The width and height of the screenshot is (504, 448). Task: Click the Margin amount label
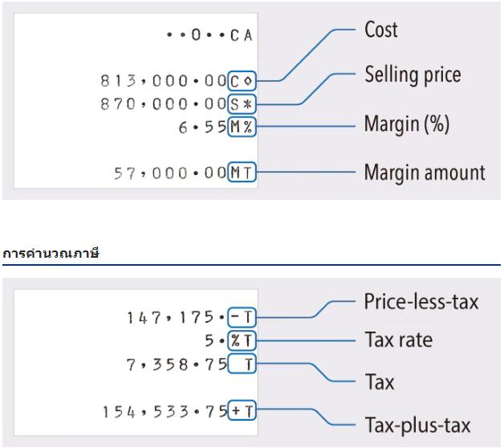(x=425, y=173)
